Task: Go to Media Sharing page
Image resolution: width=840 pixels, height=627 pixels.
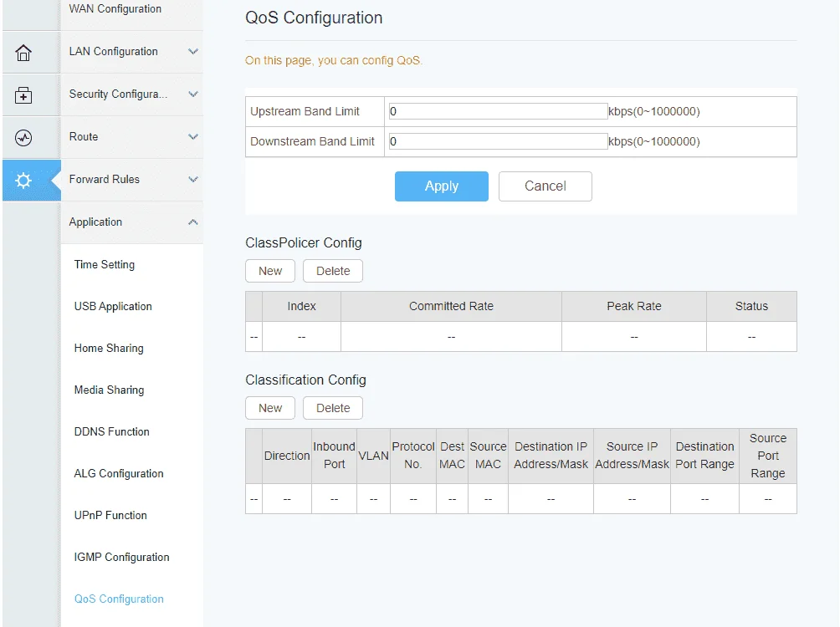Action: point(109,390)
